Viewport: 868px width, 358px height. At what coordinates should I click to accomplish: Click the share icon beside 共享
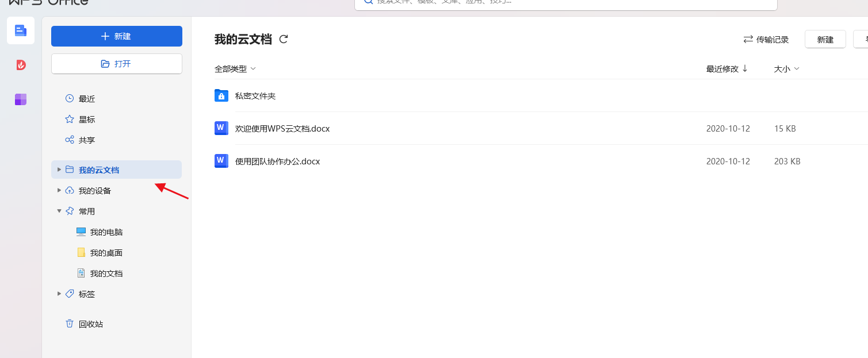70,140
